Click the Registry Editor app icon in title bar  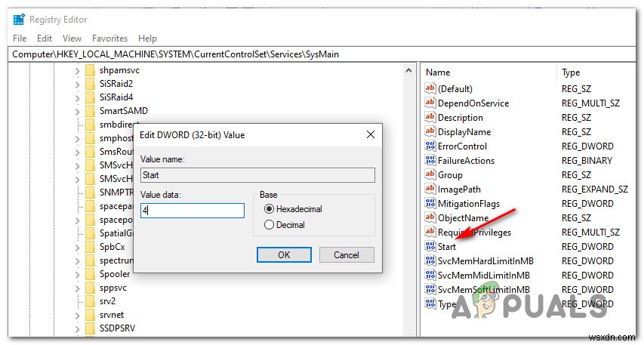click(x=19, y=20)
